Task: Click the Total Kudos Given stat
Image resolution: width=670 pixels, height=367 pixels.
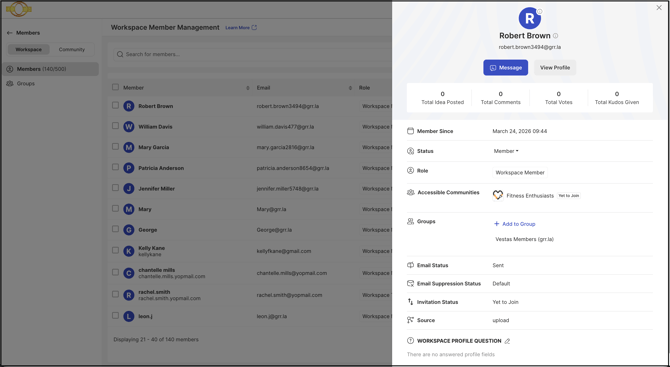Action: 617,98
